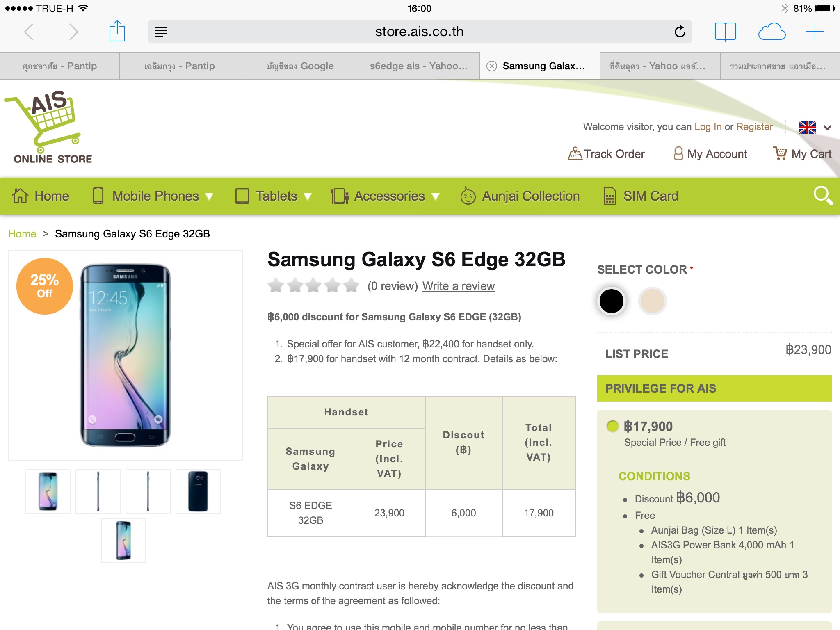Screen dimensions: 840x630
Task: Show Reader view lines icon
Action: click(161, 32)
